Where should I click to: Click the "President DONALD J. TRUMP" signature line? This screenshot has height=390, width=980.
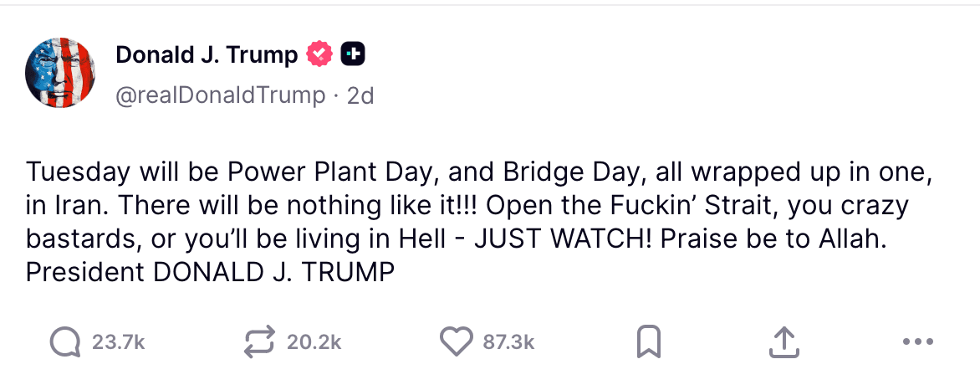210,272
